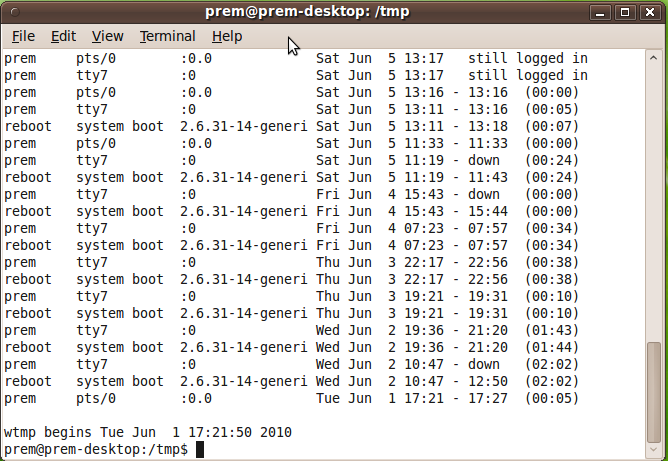Viewport: 669px width, 462px height.
Task: Minimize the terminal window
Action: 600,13
